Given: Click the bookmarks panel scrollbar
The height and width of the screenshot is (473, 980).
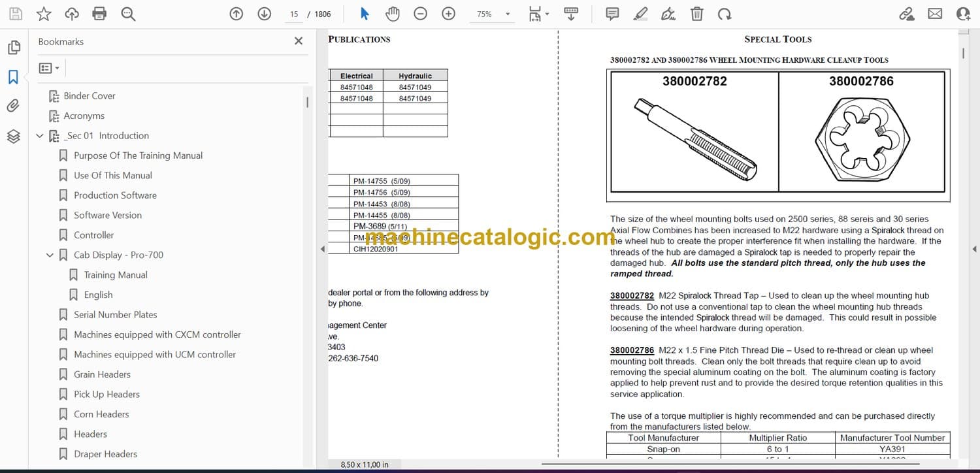Looking at the screenshot, I should click(x=307, y=102).
